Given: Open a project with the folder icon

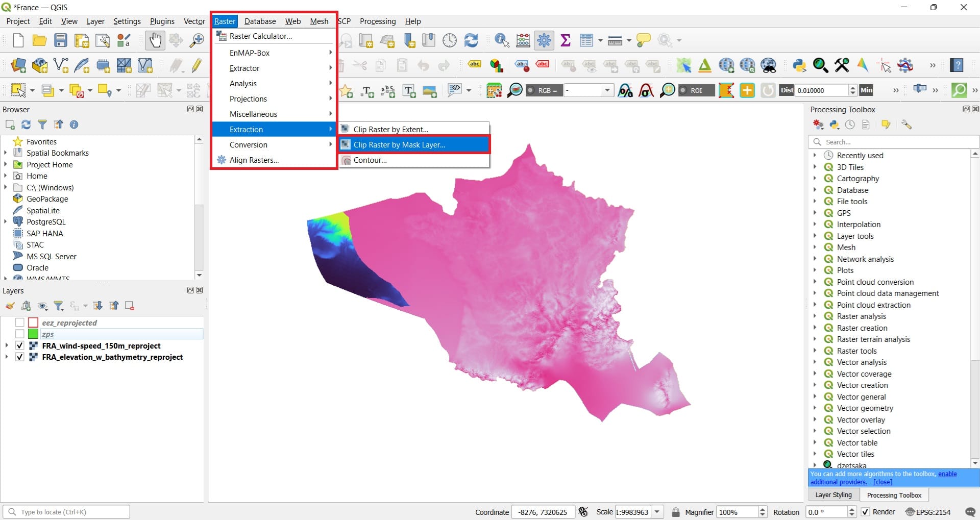Looking at the screenshot, I should 39,40.
